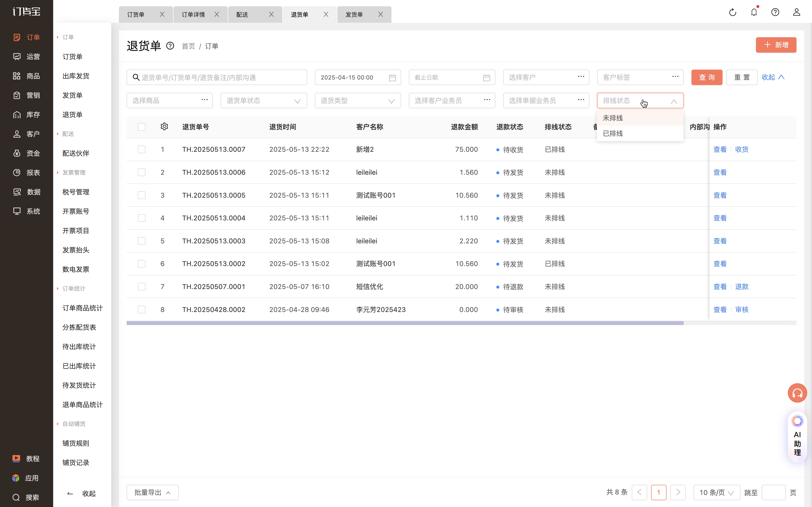Open the notification bell

[x=754, y=12]
